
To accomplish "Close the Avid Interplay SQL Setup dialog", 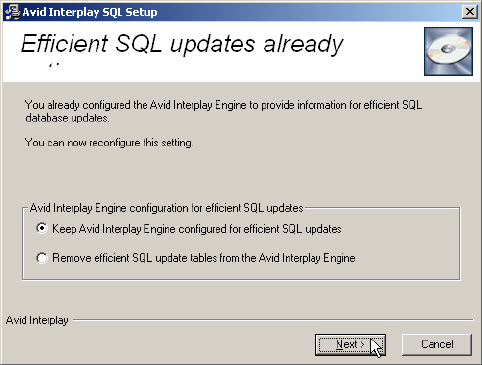I will pyautogui.click(x=469, y=12).
